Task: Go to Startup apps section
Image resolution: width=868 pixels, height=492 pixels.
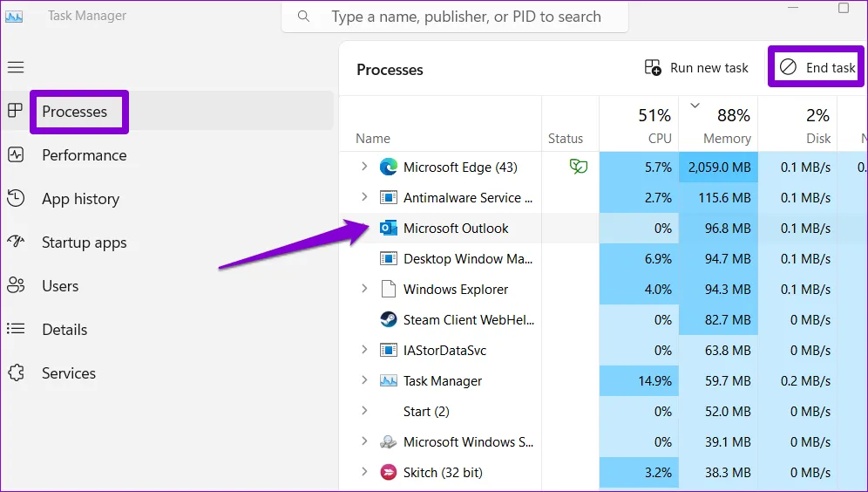Action: 84,243
